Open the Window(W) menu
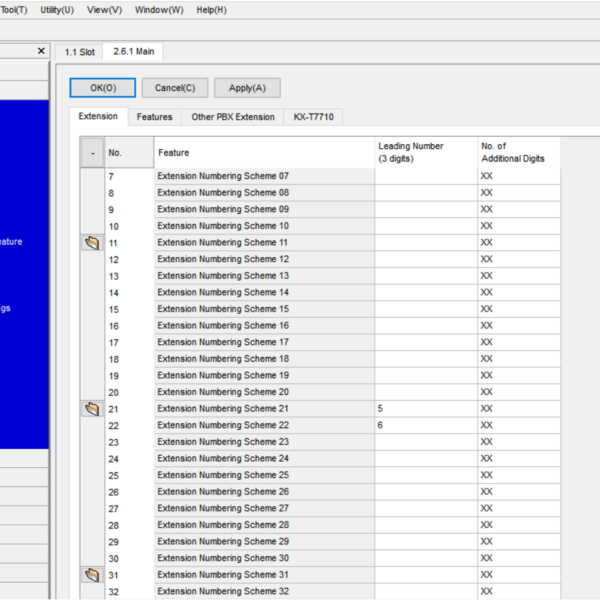600x600 pixels. (x=159, y=10)
